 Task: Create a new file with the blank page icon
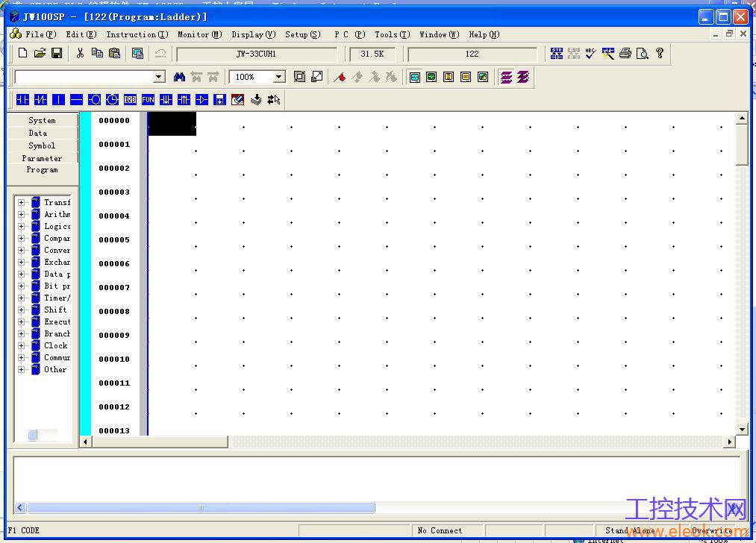[22, 53]
